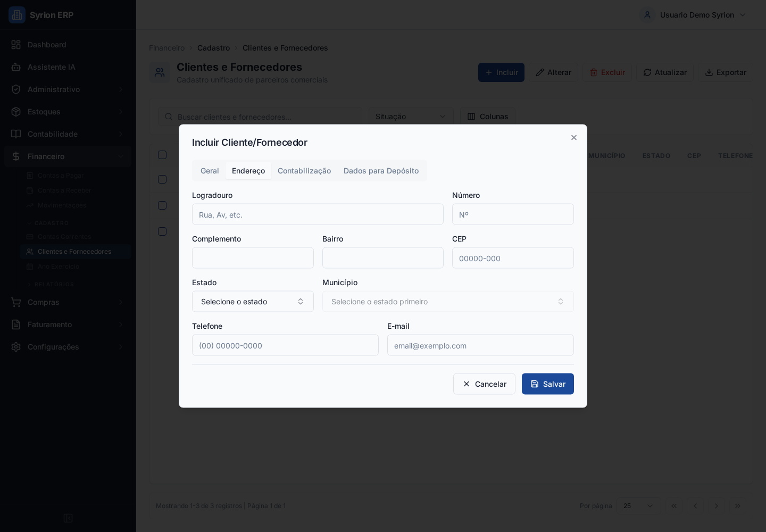The width and height of the screenshot is (766, 532).
Task: Click the Incluir button
Action: tap(501, 72)
